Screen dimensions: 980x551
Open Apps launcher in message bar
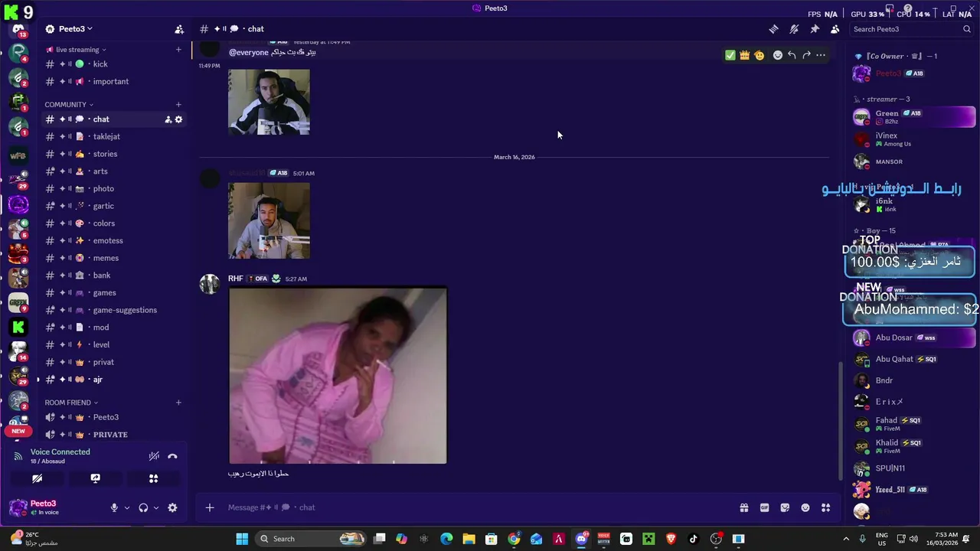coord(825,507)
